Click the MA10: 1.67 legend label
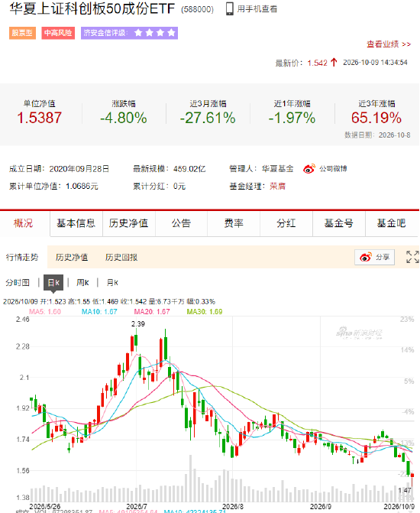Screen dimensions: 420x513 pos(99,311)
